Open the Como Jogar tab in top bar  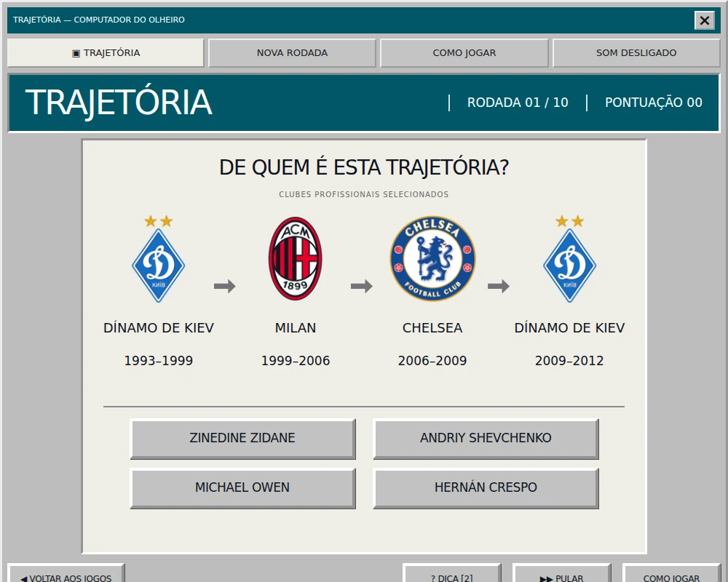click(x=464, y=53)
